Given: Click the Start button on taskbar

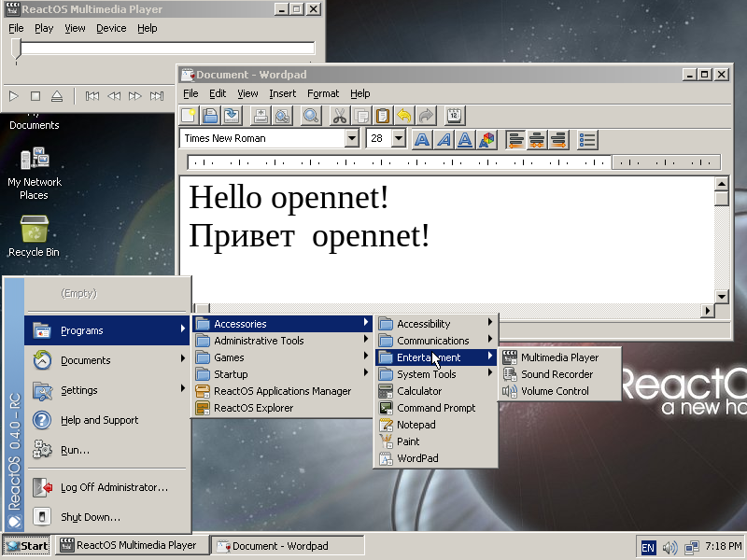Looking at the screenshot, I should [26, 546].
